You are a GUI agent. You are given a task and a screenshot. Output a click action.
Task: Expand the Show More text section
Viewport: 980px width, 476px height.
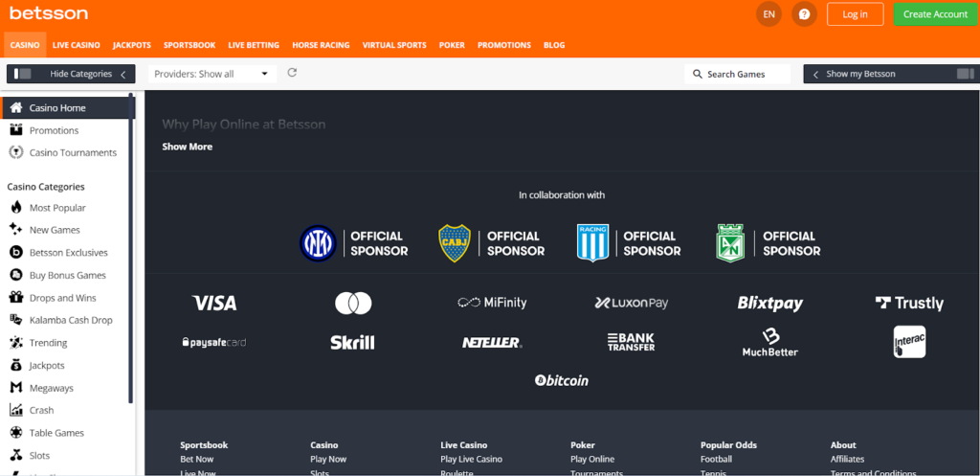point(187,147)
